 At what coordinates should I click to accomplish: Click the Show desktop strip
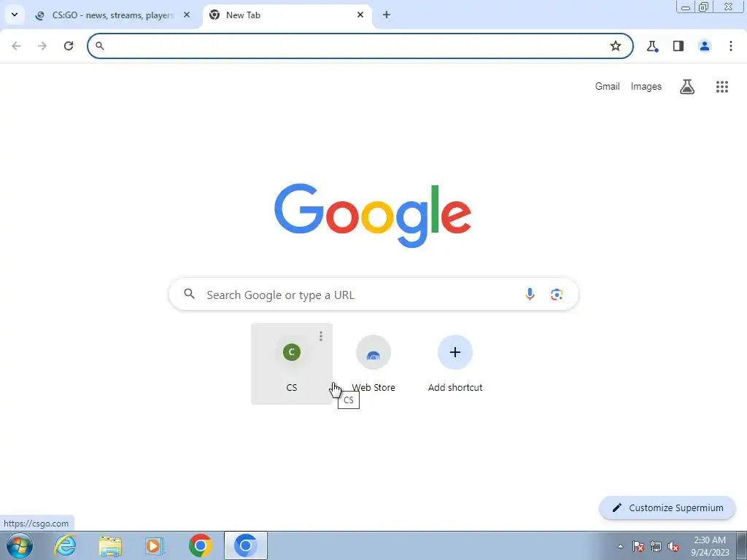coord(742,545)
